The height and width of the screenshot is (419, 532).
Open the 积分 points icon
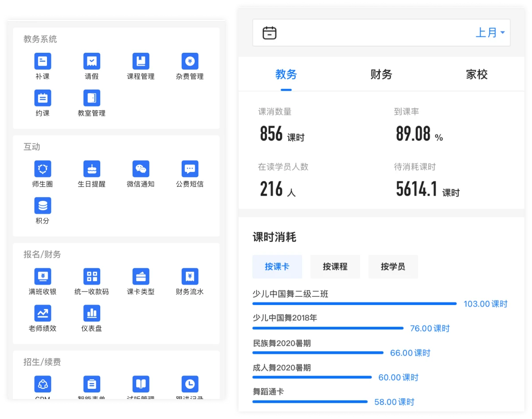coord(43,206)
